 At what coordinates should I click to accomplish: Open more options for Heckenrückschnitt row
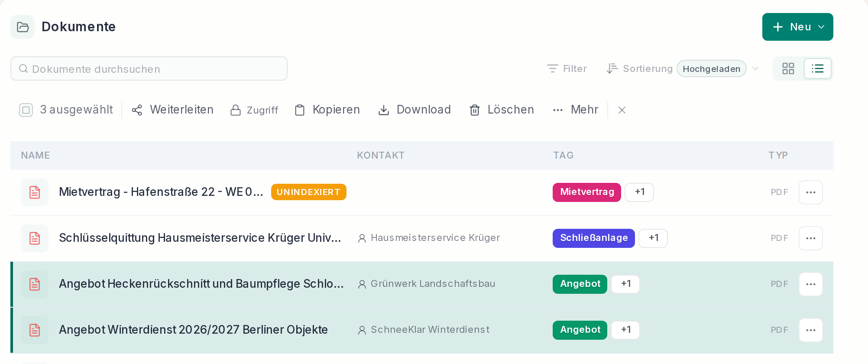click(x=811, y=284)
